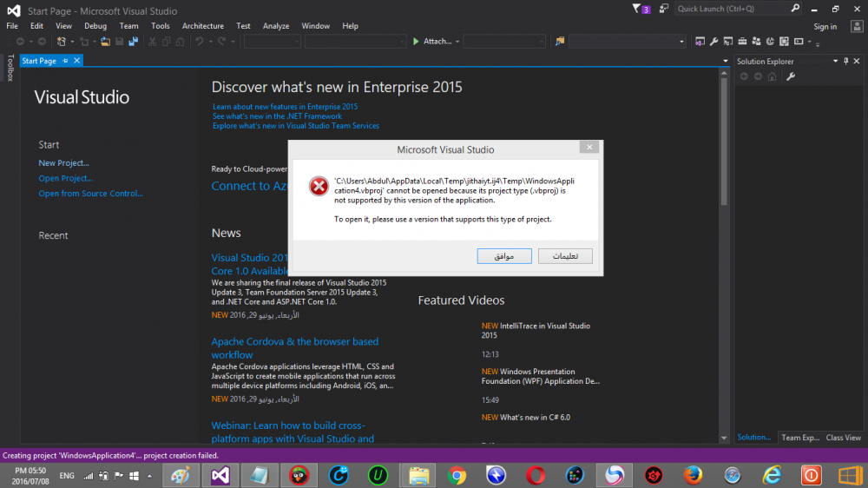Open Firefox from the taskbar
Screen dimensions: 868x488
point(693,475)
